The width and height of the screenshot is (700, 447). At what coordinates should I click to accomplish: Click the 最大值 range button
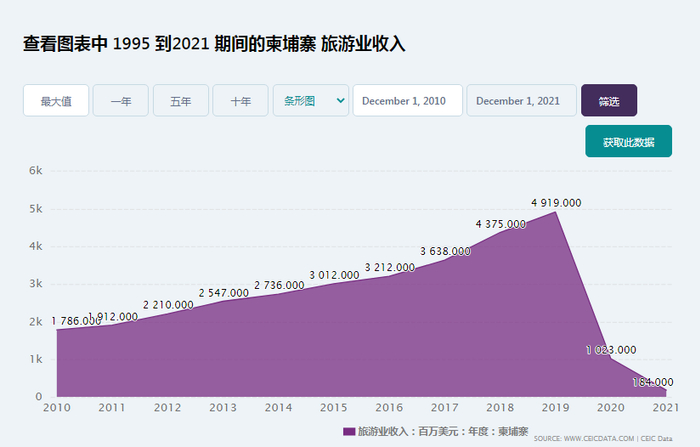pyautogui.click(x=56, y=101)
